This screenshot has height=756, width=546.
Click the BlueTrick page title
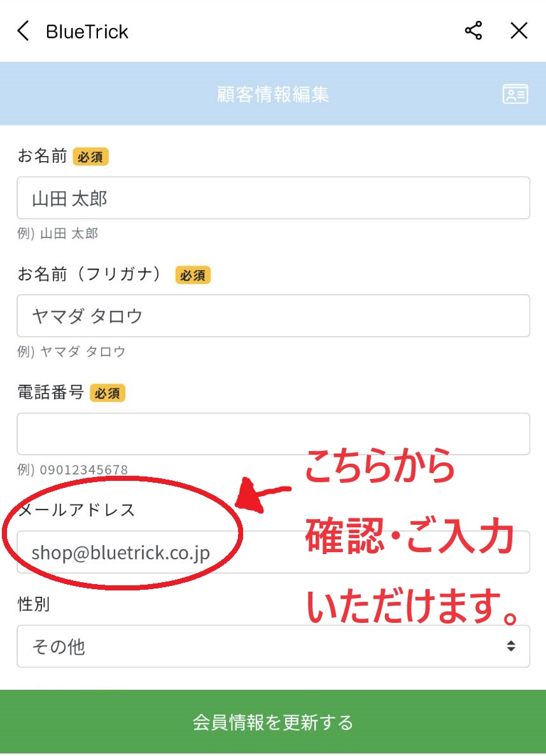[x=87, y=32]
